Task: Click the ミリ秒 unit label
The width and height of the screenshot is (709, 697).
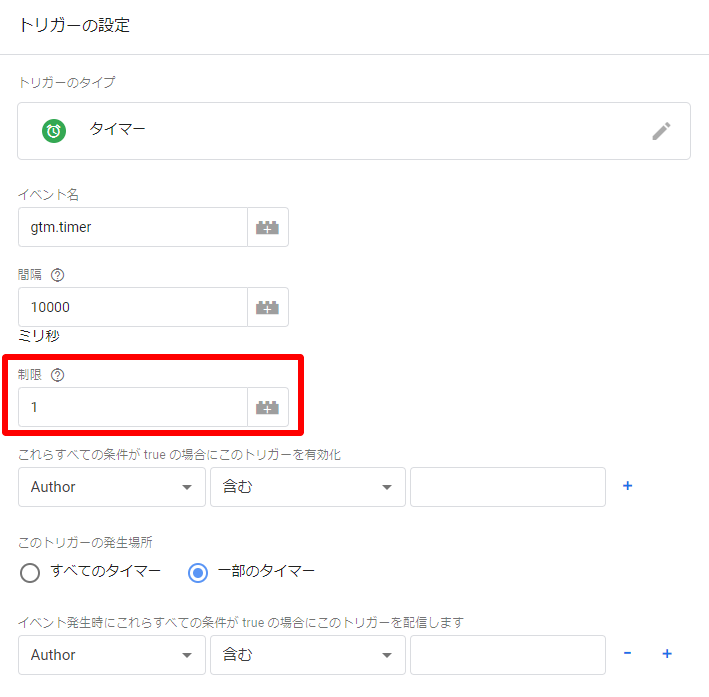Action: pos(39,336)
